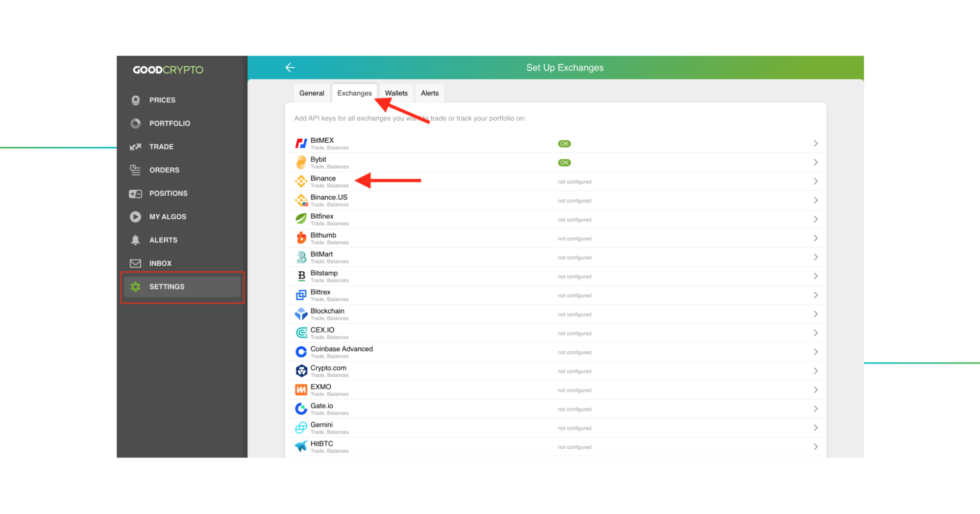
Task: Open the Alerts settings tab
Action: (429, 93)
